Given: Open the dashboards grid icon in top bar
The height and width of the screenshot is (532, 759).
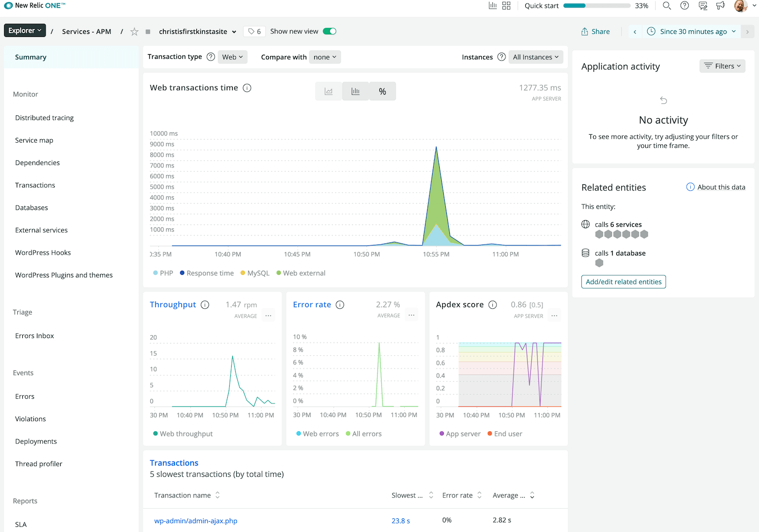Looking at the screenshot, I should point(507,6).
